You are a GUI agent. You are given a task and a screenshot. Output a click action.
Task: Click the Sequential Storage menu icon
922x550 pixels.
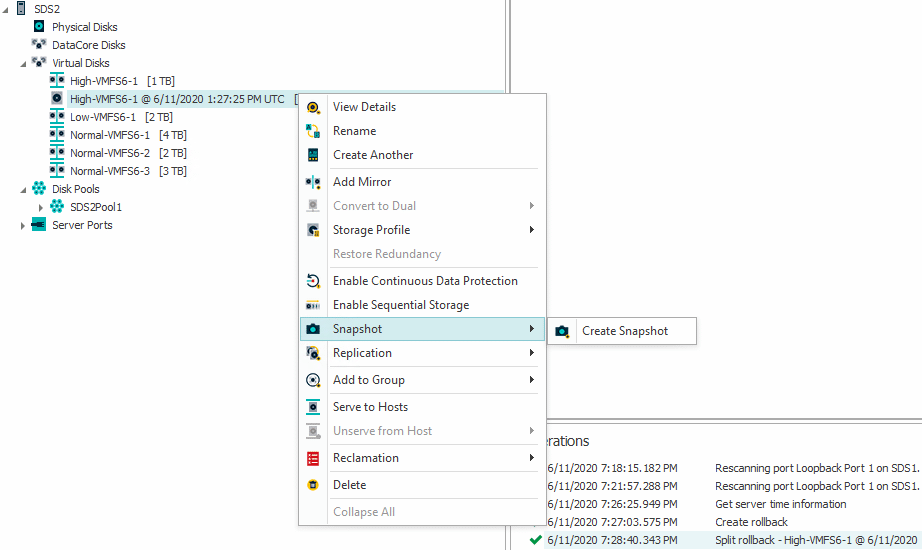313,305
